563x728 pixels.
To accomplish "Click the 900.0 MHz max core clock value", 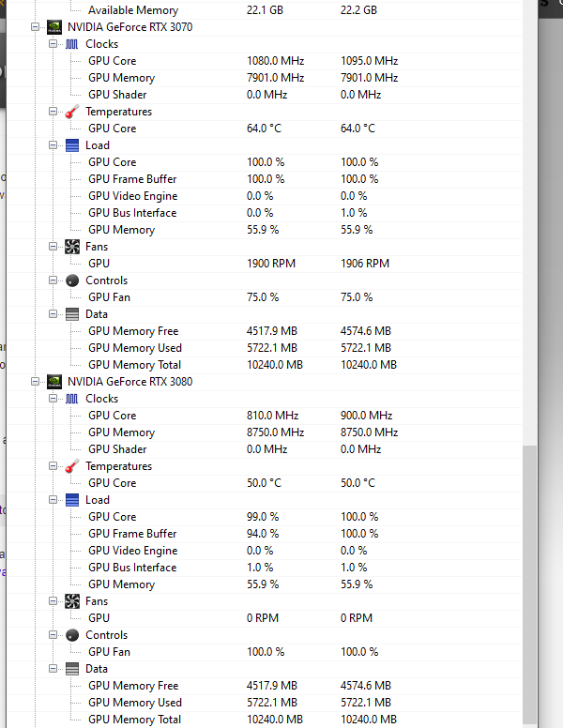I will coord(366,416).
